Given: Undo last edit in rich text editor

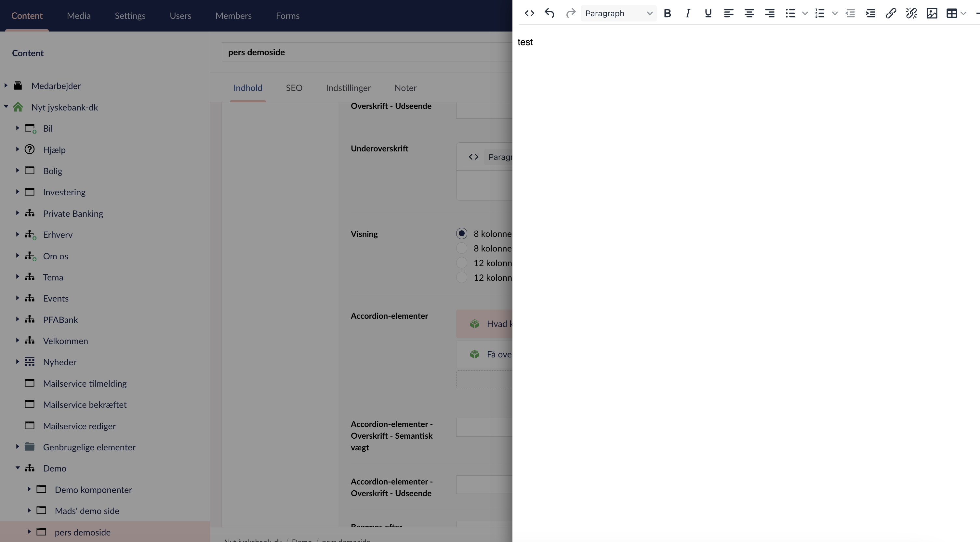Looking at the screenshot, I should point(550,13).
